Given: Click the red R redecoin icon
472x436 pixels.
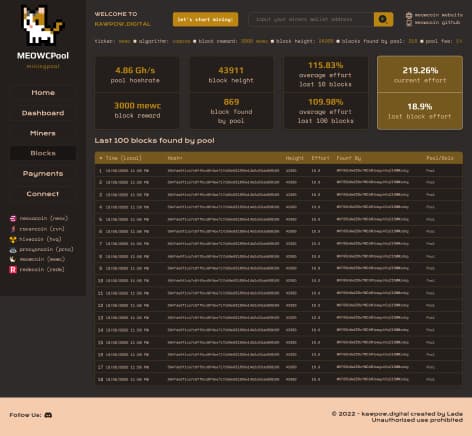Looking at the screenshot, I should 13,270.
